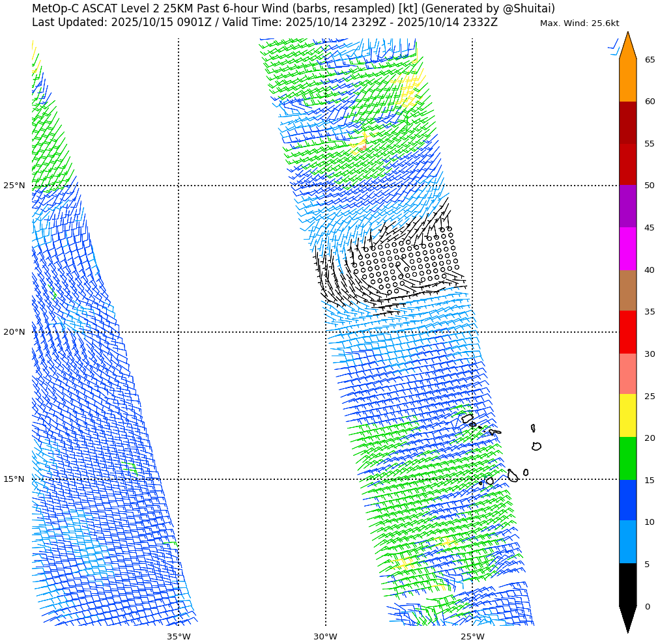This screenshot has height=644, width=658.
Task: Select the 30°W longitude axis label
Action: click(x=325, y=636)
